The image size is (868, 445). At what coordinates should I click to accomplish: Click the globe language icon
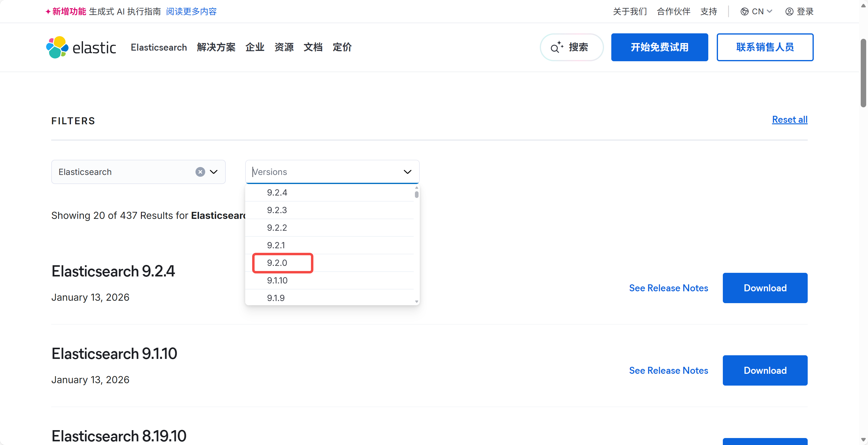[x=744, y=12]
